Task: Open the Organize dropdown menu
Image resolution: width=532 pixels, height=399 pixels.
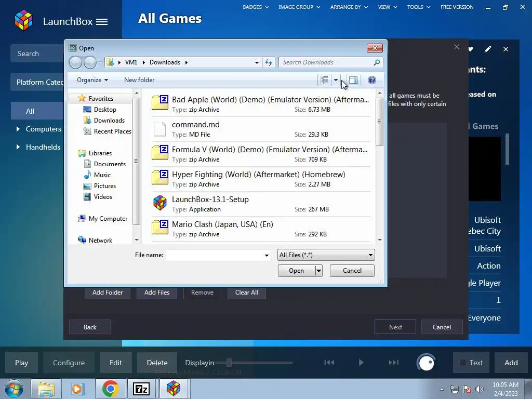Action: 92,80
